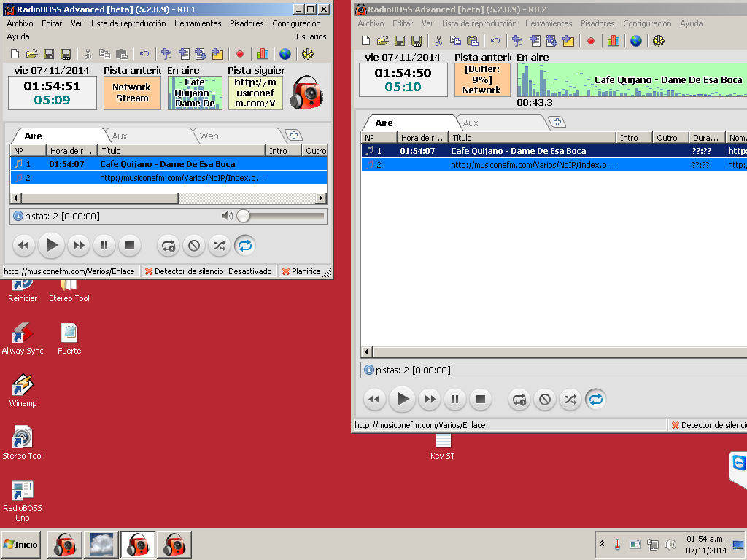The image size is (747, 560).
Task: Open Allway Sync desktop shortcut
Action: pos(23,338)
